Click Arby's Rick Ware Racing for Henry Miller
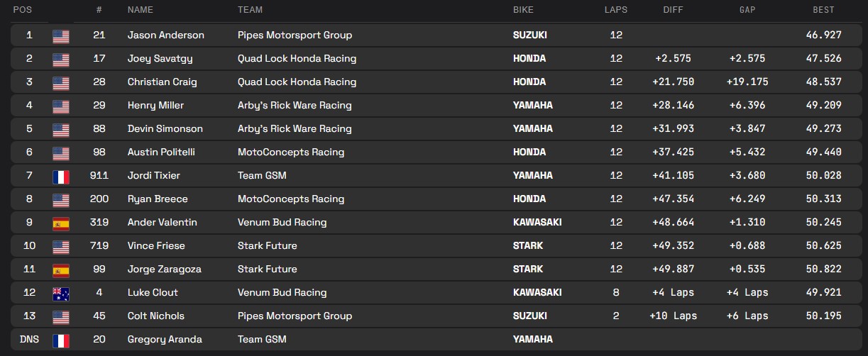This screenshot has width=868, height=356. point(295,106)
